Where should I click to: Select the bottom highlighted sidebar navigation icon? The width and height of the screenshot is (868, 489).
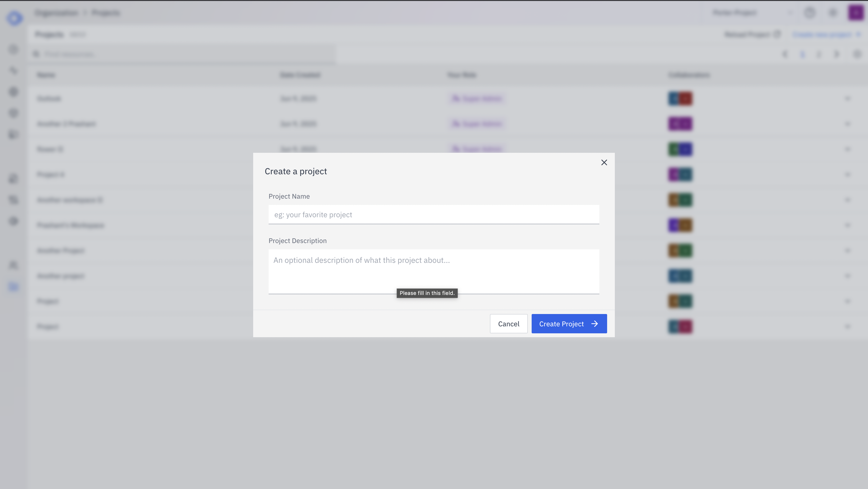[14, 287]
